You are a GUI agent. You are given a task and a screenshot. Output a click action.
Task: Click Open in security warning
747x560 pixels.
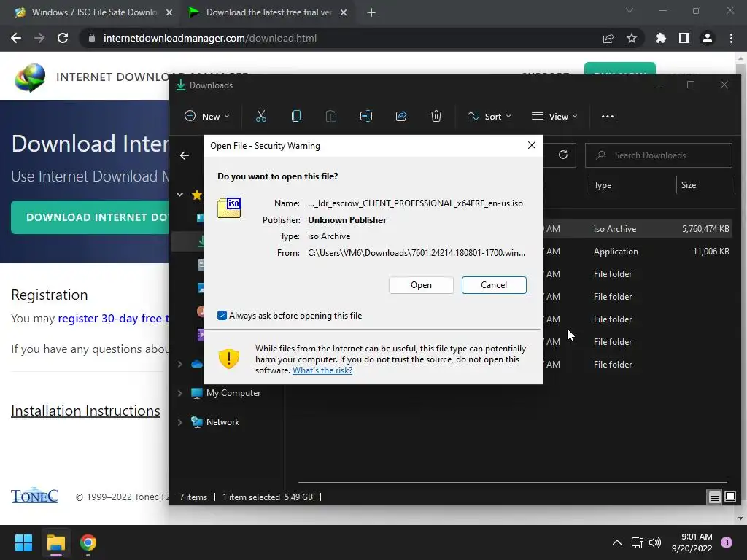tap(421, 285)
